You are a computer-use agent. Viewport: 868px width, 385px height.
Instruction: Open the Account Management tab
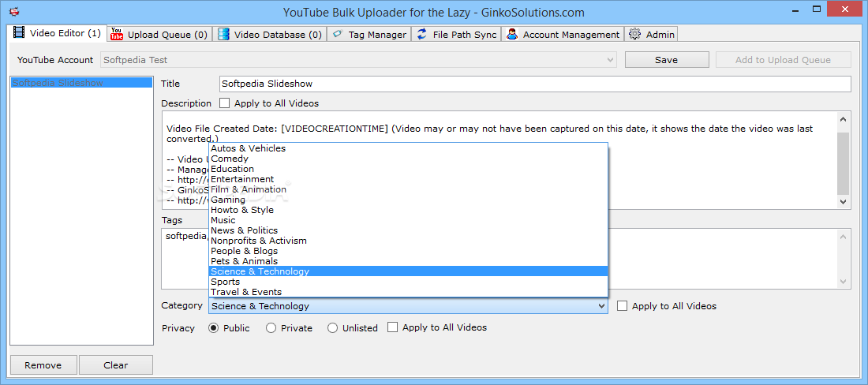tap(563, 34)
